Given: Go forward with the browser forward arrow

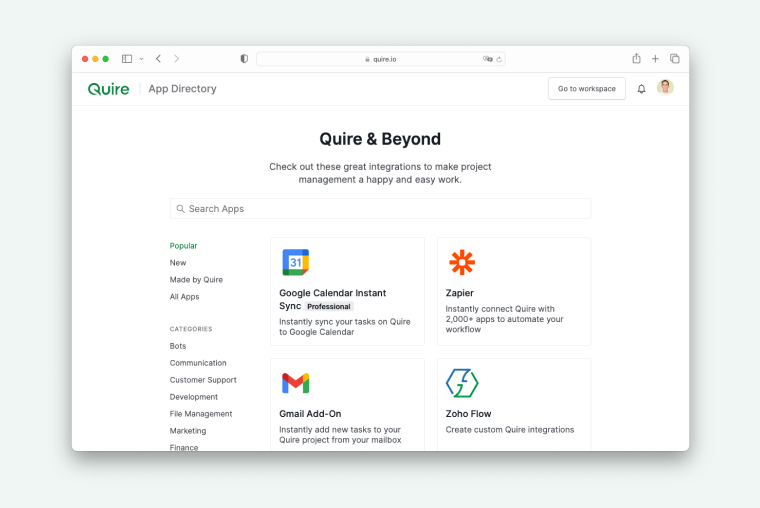Looking at the screenshot, I should (176, 59).
